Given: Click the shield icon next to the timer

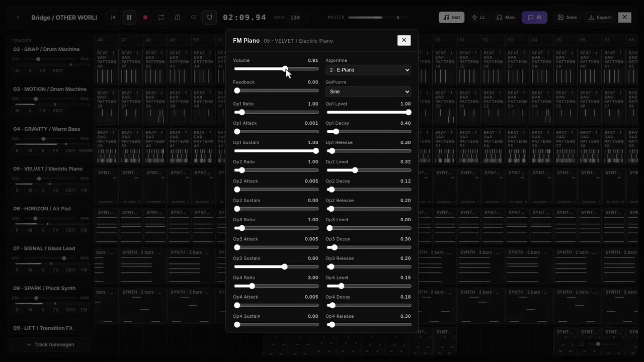Looking at the screenshot, I should coord(210,17).
